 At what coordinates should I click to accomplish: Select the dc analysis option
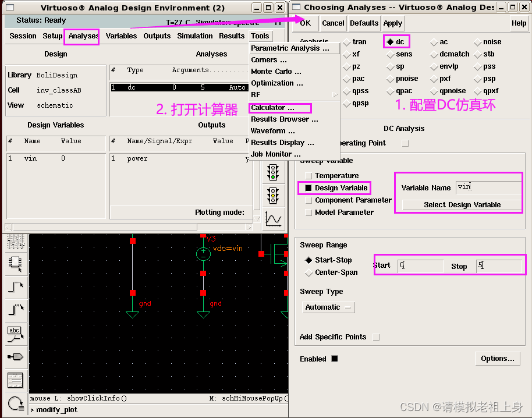(x=396, y=42)
